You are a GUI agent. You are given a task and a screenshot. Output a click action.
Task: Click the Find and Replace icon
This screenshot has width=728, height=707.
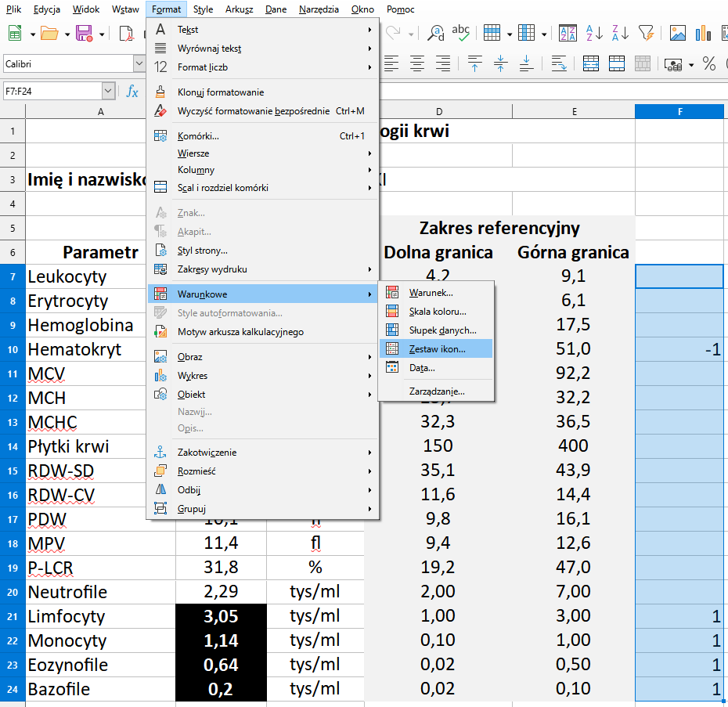tap(436, 33)
